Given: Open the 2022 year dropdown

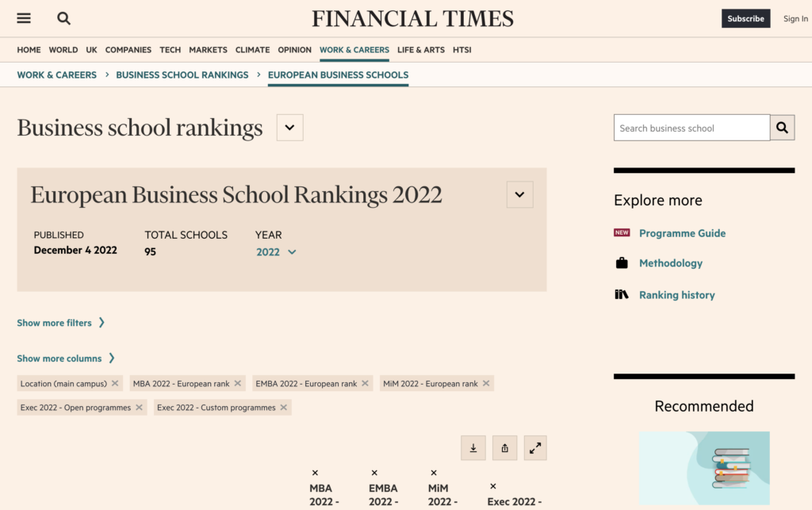Looking at the screenshot, I should click(x=276, y=252).
